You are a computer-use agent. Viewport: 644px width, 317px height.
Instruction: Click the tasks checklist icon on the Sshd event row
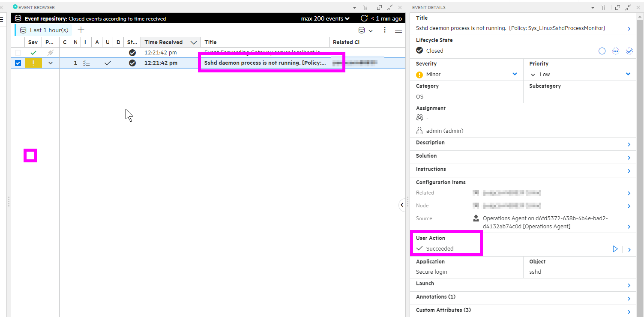[86, 63]
